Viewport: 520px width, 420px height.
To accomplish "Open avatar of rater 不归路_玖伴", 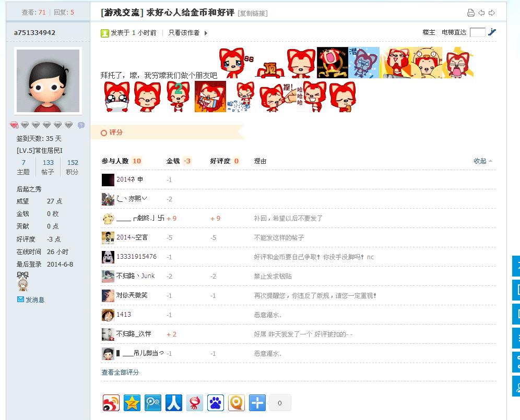I will point(108,334).
